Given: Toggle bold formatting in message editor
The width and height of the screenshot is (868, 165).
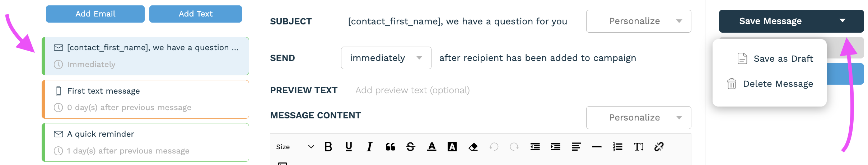Looking at the screenshot, I should tap(328, 147).
